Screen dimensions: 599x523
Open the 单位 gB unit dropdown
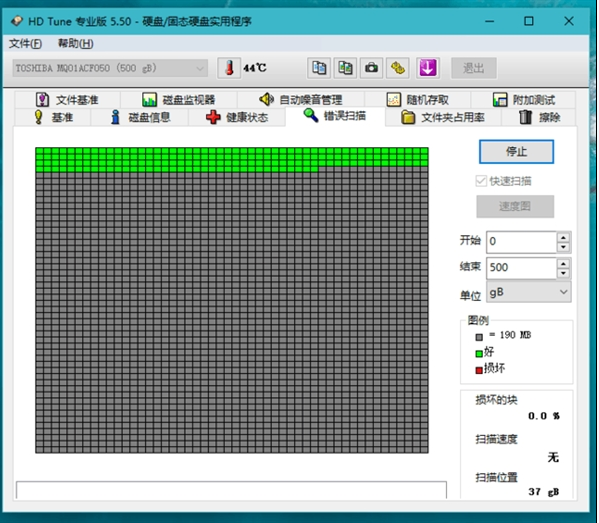[x=529, y=292]
